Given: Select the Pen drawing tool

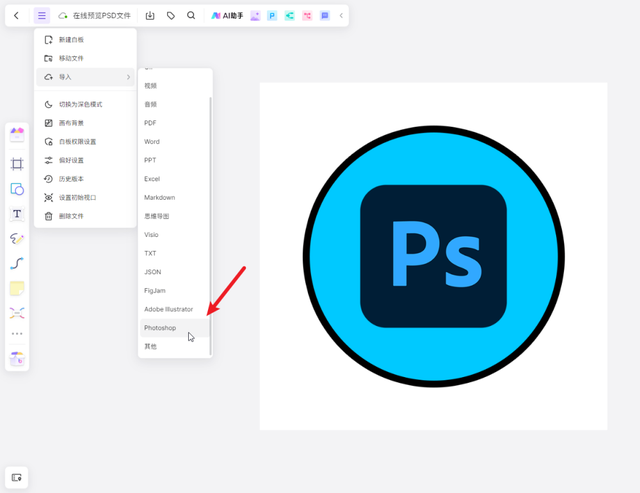Looking at the screenshot, I should click(x=17, y=238).
